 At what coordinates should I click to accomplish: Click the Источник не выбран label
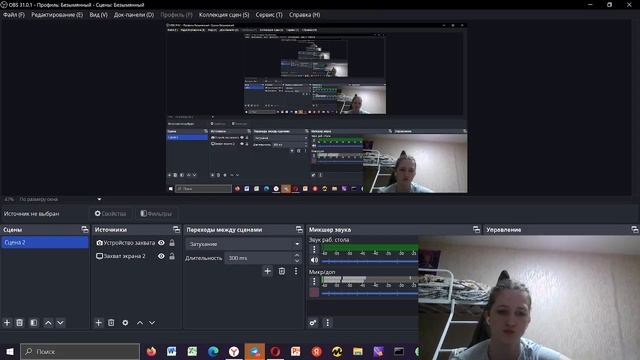pyautogui.click(x=31, y=213)
